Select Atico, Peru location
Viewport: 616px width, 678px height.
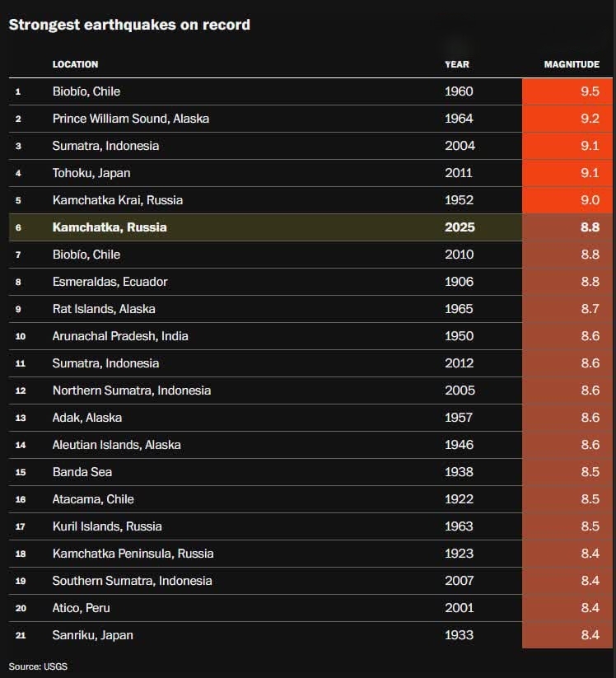pos(81,608)
